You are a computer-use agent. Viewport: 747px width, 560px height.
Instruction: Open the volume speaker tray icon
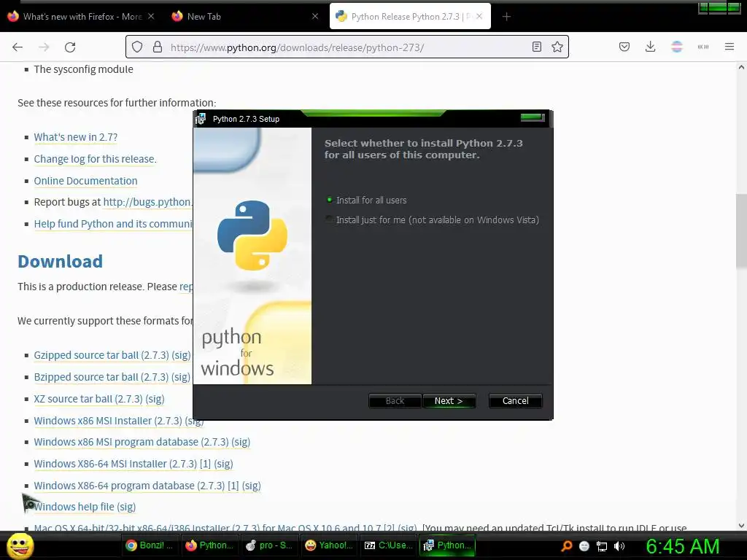[x=619, y=546]
